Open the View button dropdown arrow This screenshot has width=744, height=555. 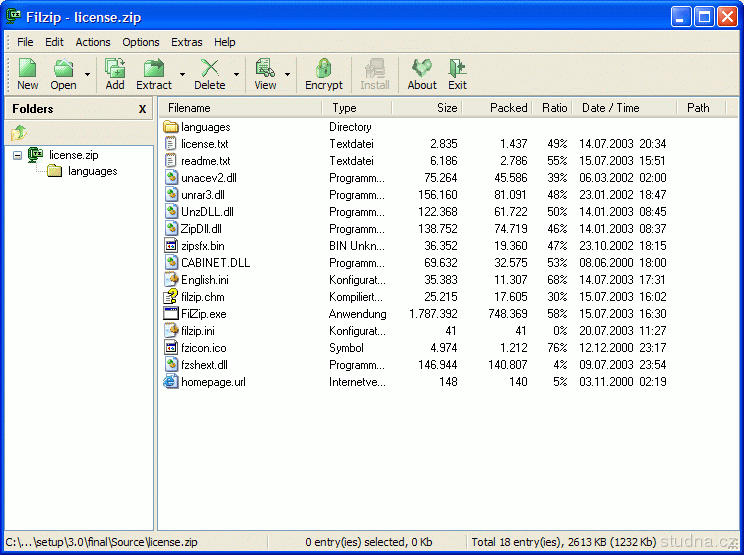point(287,74)
